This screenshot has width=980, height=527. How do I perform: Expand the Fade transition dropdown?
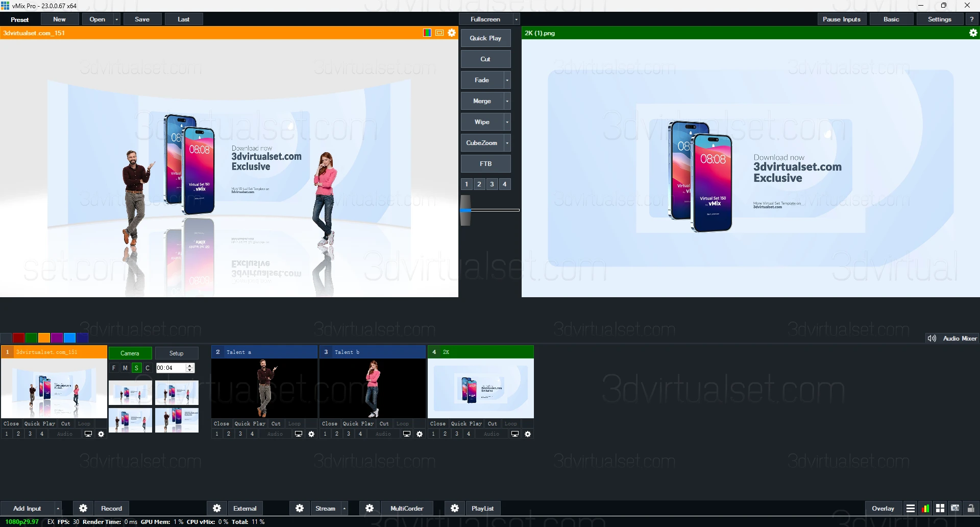pyautogui.click(x=506, y=80)
